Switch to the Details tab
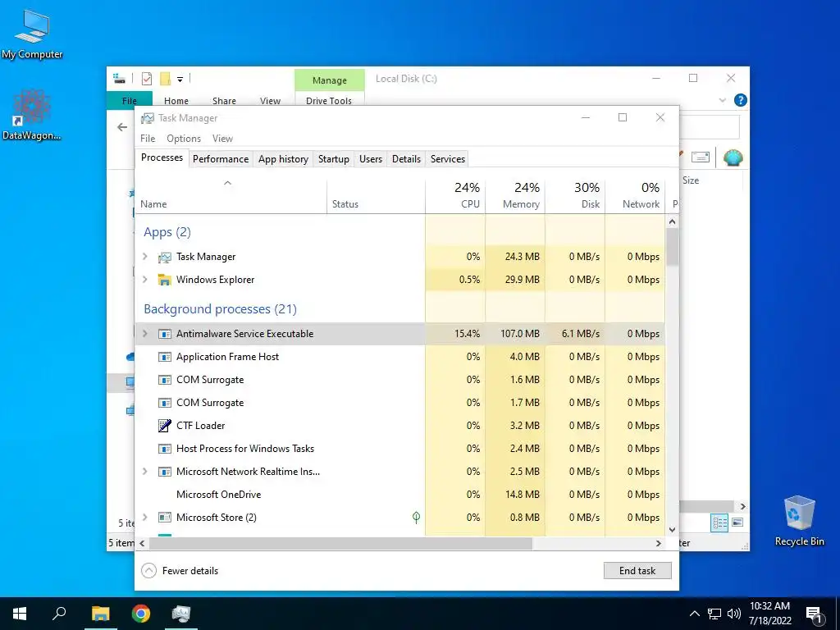The height and width of the screenshot is (630, 840). coord(406,159)
